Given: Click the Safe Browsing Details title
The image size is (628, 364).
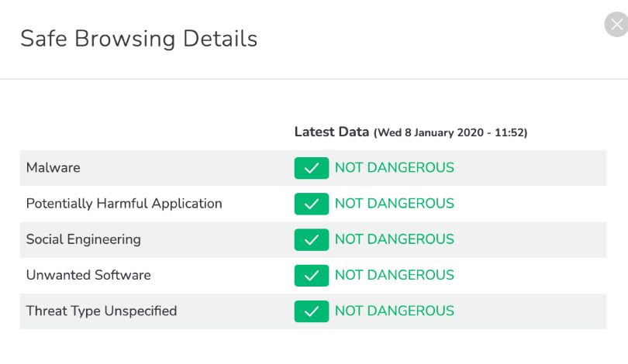Looking at the screenshot, I should [139, 39].
